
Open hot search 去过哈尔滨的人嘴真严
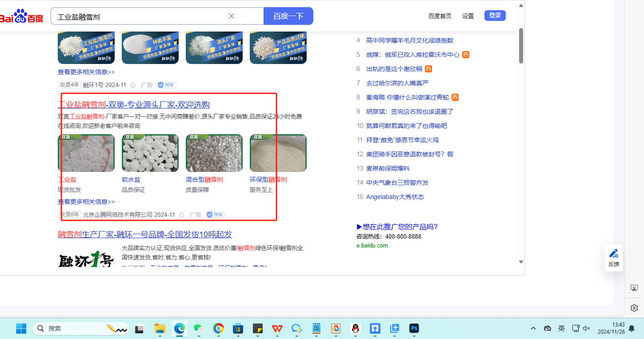(x=397, y=83)
